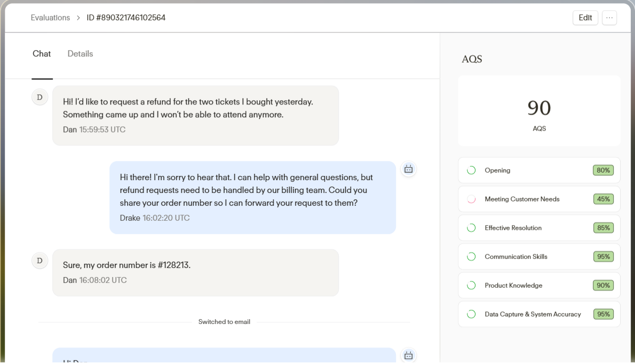
Task: Expand the Opening score row
Action: [539, 170]
